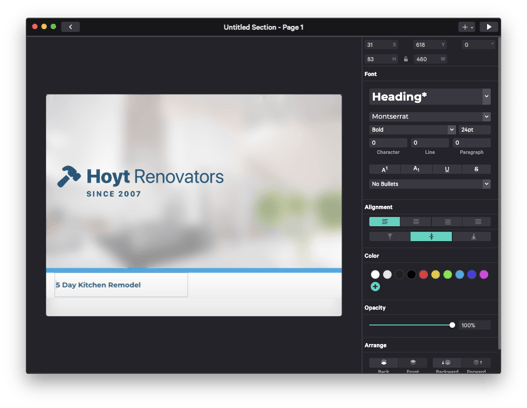Pick the black color swatch

[x=411, y=275]
